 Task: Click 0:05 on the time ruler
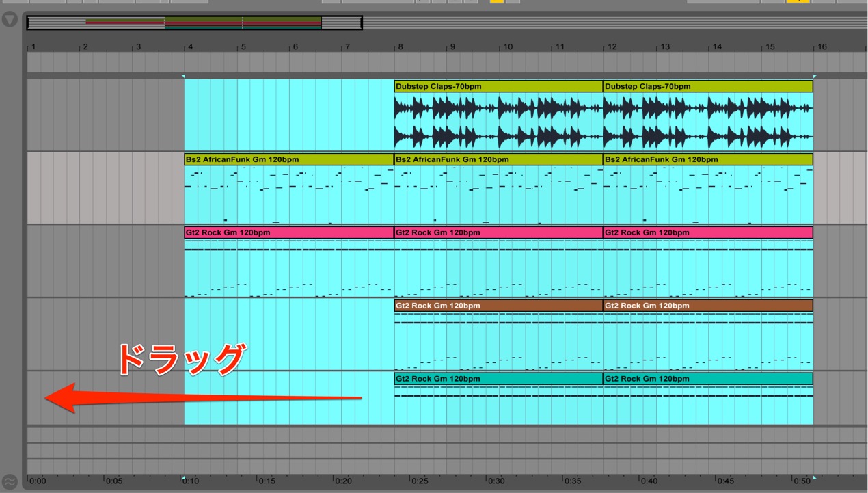[x=114, y=481]
